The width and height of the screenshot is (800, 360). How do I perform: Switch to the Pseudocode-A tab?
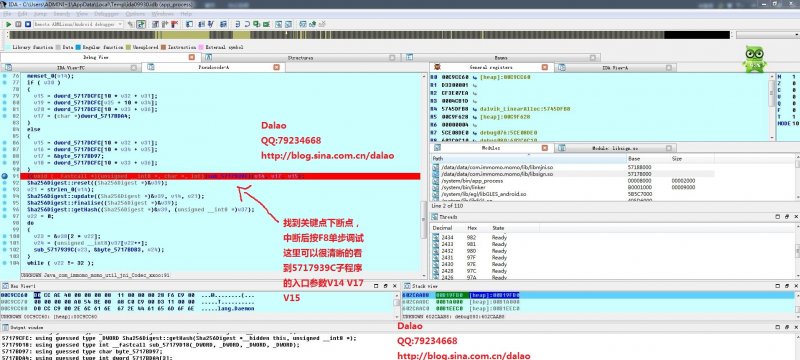213,67
